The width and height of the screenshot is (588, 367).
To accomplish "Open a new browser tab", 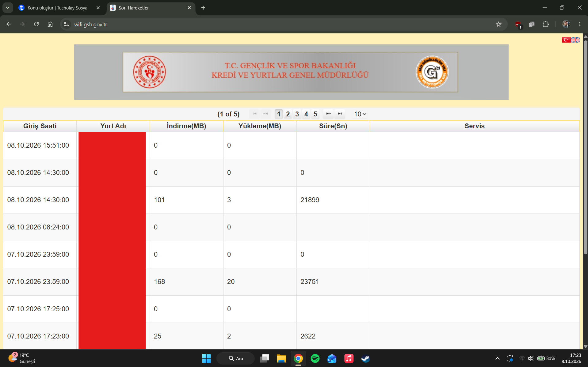I will coord(203,8).
